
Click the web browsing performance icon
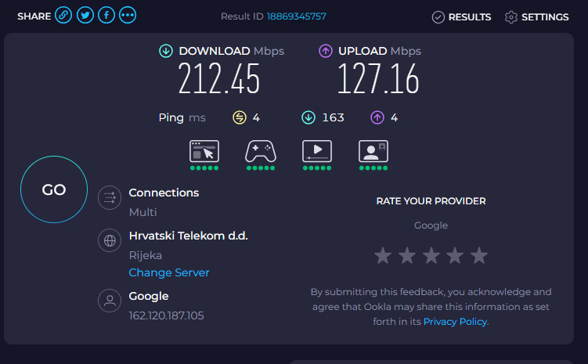(204, 151)
